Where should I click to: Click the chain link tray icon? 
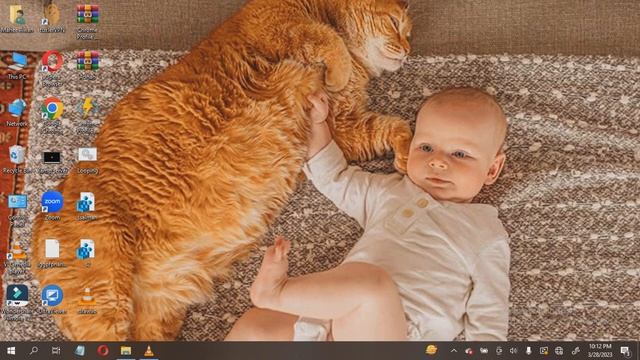575,351
